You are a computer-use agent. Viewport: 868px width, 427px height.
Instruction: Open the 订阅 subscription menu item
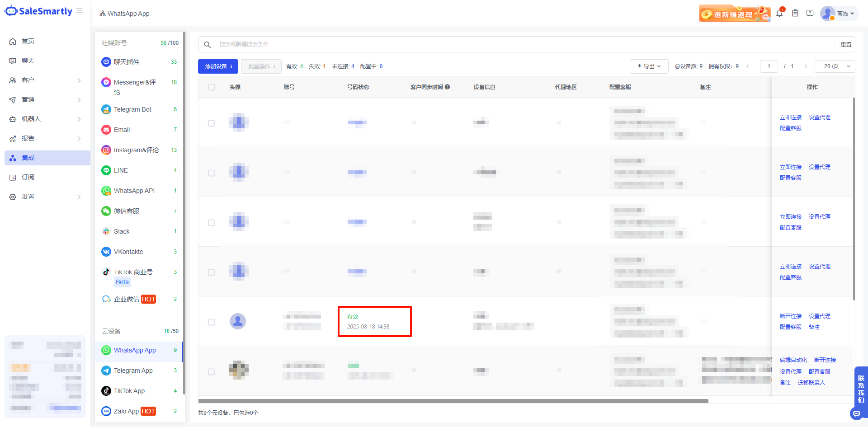click(x=28, y=177)
